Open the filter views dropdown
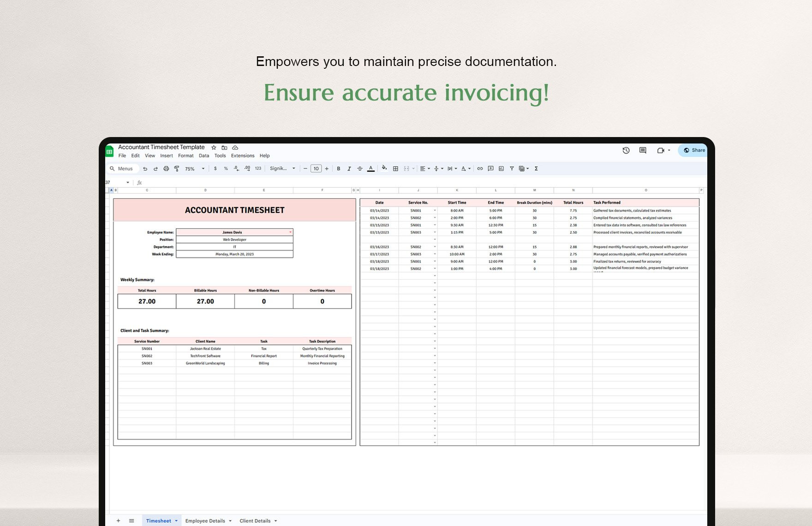The width and height of the screenshot is (812, 526). click(524, 169)
